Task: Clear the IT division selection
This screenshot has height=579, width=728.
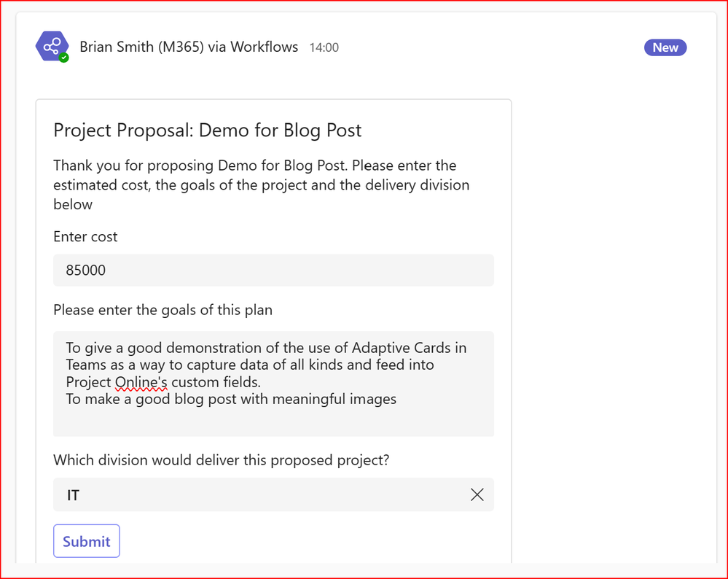Action: (477, 494)
